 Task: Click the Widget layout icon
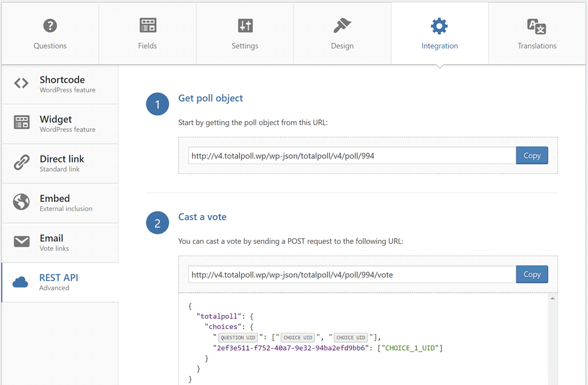pos(21,122)
